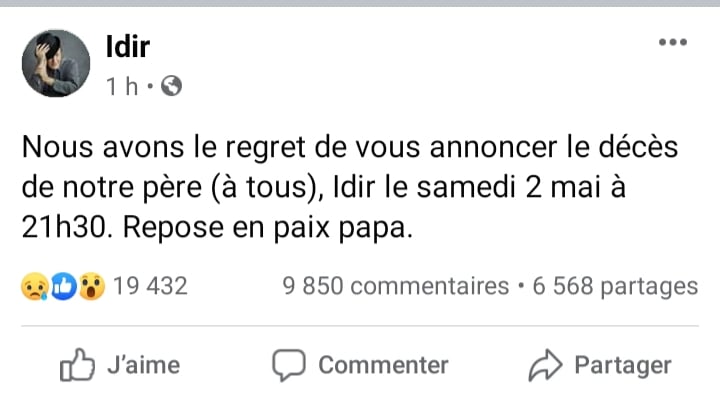The width and height of the screenshot is (720, 398).
Task: Open the 9 850 commentaires link
Action: coord(396,286)
